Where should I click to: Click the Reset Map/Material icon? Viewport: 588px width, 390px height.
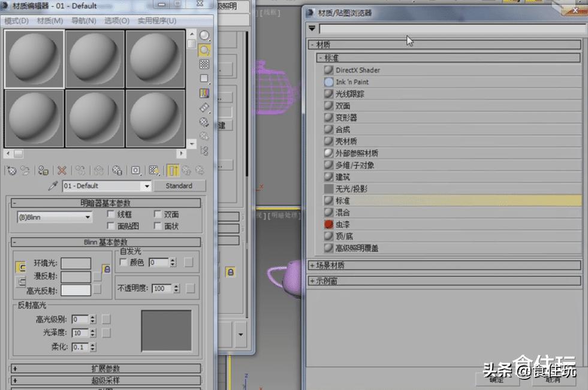pyautogui.click(x=62, y=171)
